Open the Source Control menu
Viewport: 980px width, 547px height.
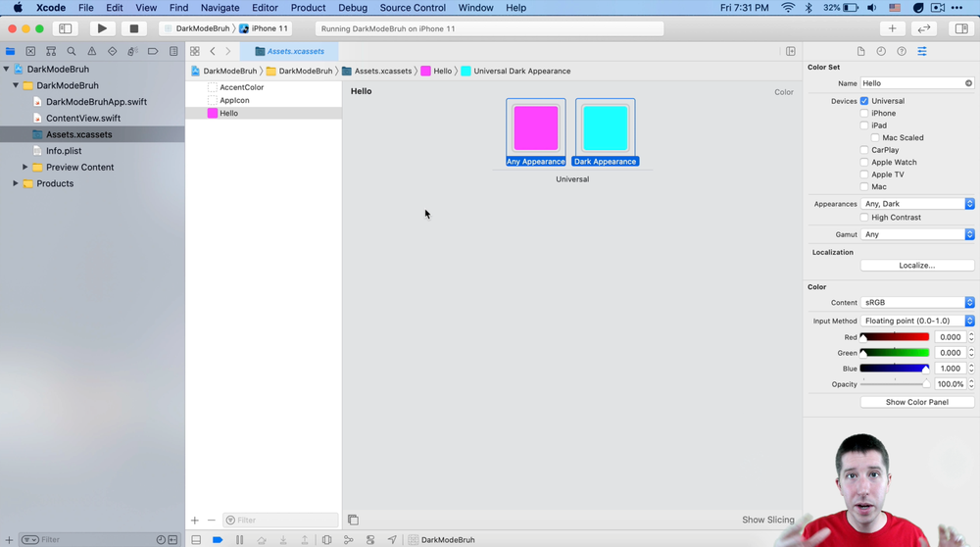(x=413, y=8)
